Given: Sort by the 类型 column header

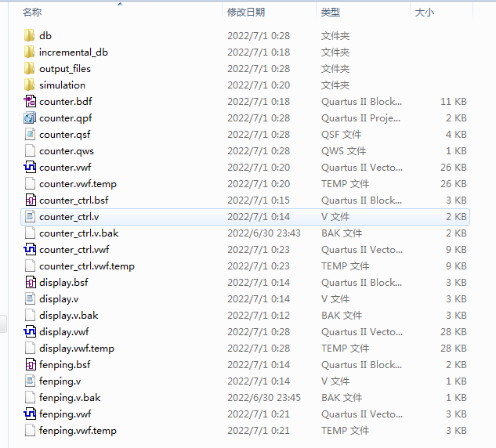Looking at the screenshot, I should [x=331, y=13].
